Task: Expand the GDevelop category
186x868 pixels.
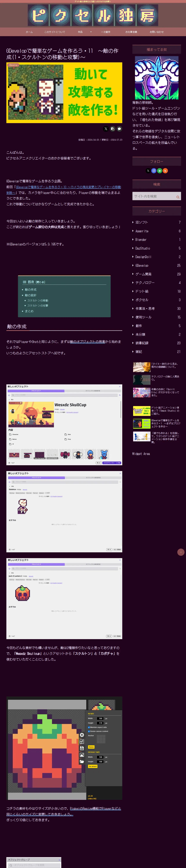Action: point(157,265)
